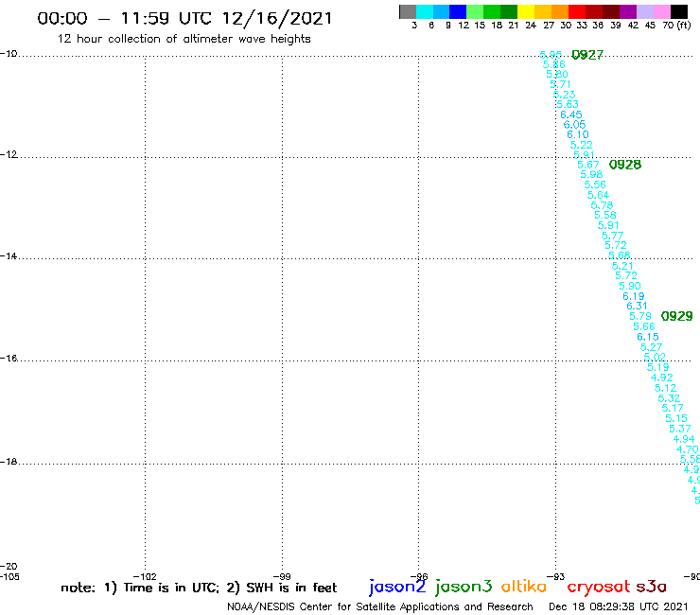Click the wave height value 5.37
The width and height of the screenshot is (700, 615).
click(x=680, y=429)
